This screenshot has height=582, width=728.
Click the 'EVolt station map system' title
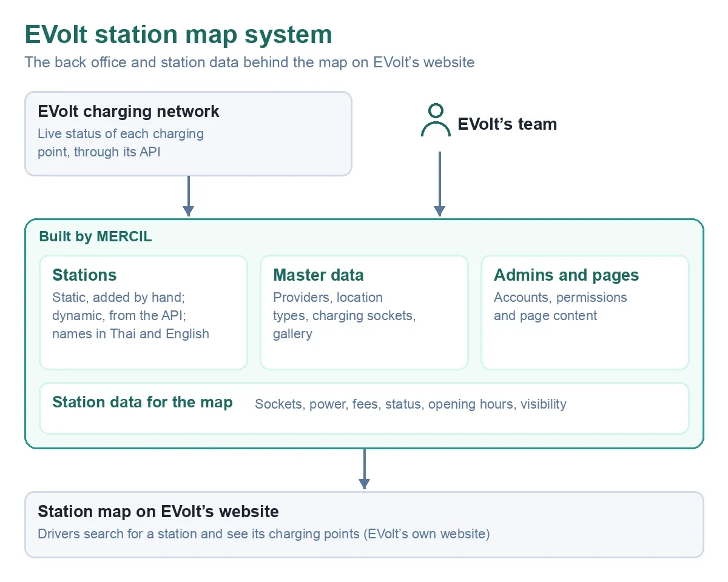[178, 35]
